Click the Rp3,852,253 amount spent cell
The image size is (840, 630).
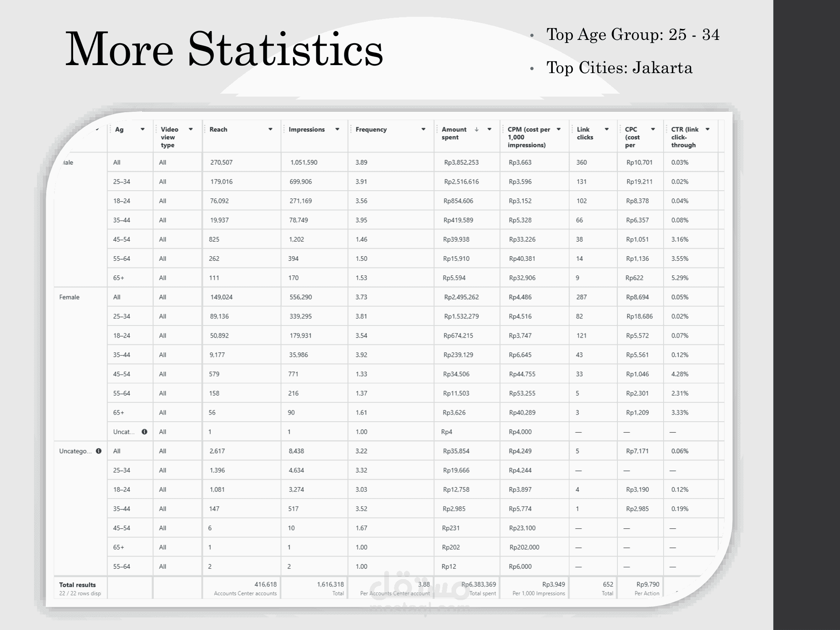461,163
